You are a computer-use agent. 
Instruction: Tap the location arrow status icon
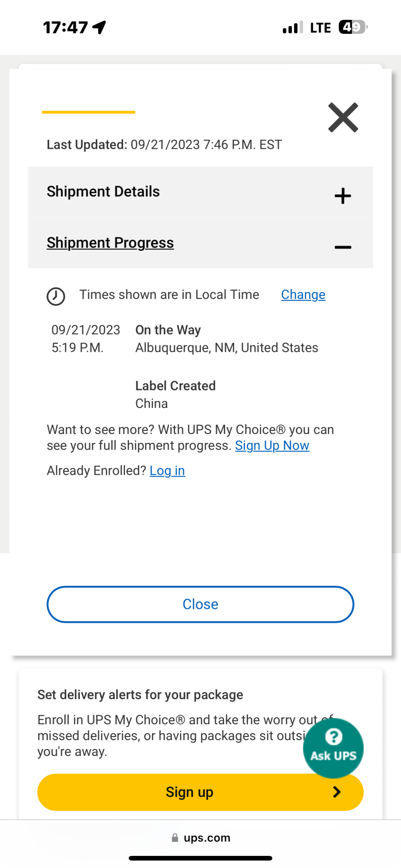click(x=99, y=27)
